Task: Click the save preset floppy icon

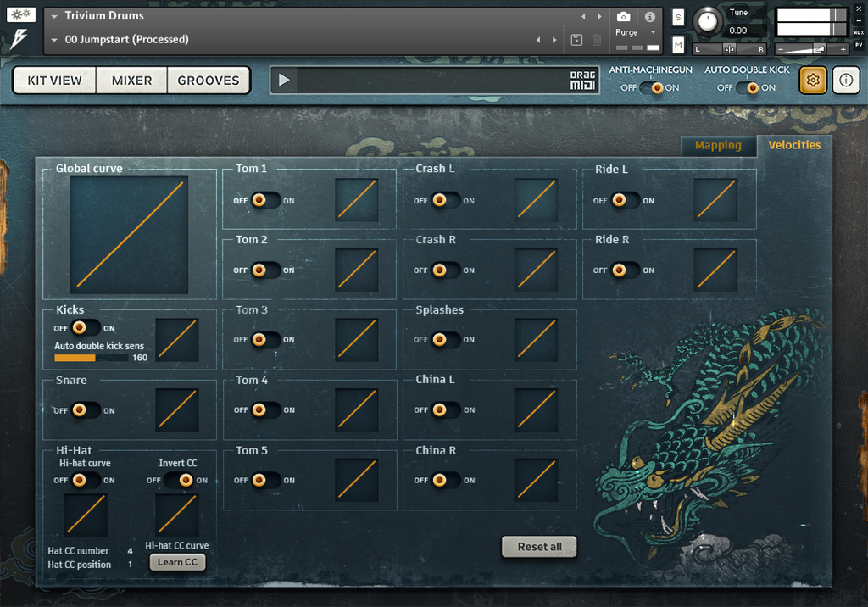Action: point(576,40)
